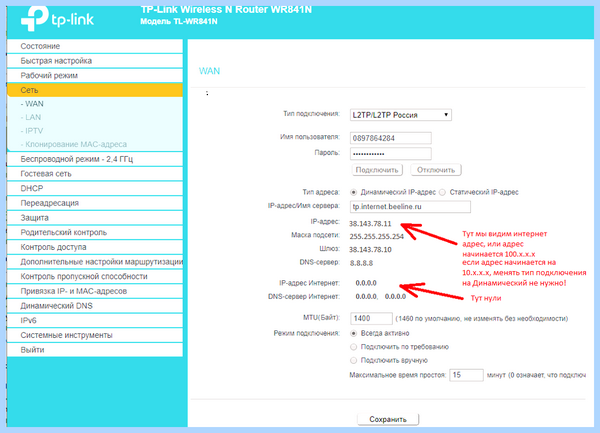Click the tp-link logo

pyautogui.click(x=57, y=18)
